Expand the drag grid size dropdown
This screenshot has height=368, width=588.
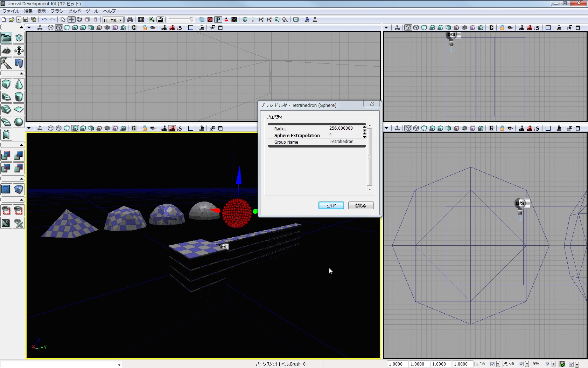[x=498, y=364]
